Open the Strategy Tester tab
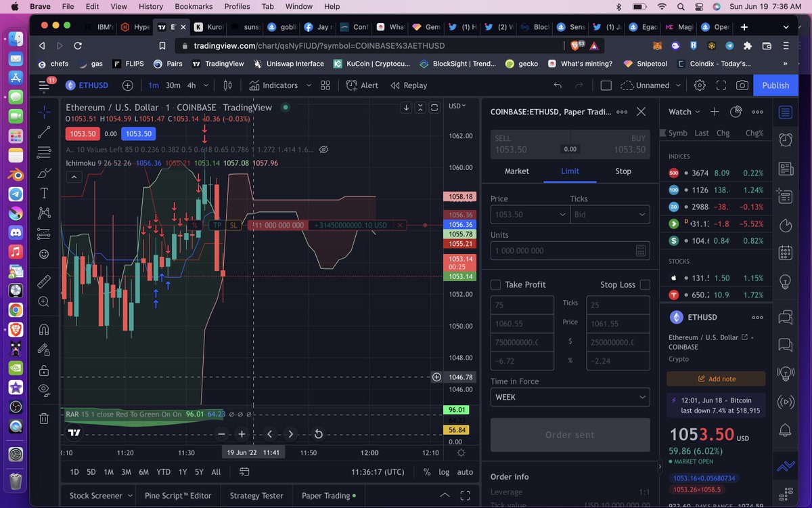Viewport: 812px width, 508px height. click(256, 496)
